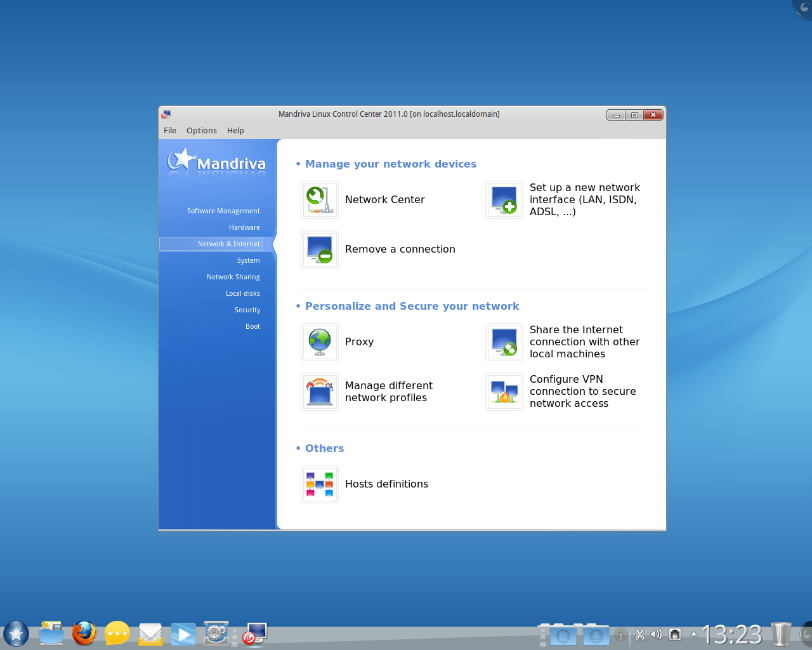The width and height of the screenshot is (812, 650).
Task: Open the trash bin icon
Action: tap(782, 633)
